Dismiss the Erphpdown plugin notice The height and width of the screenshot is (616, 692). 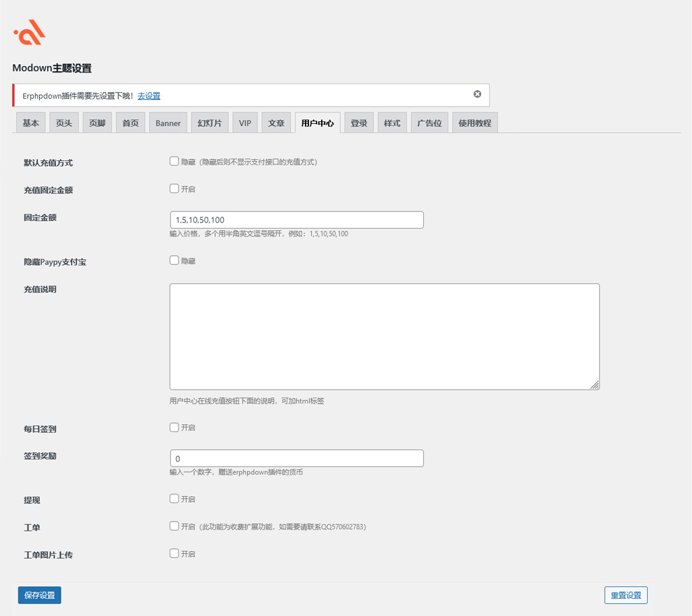(477, 94)
